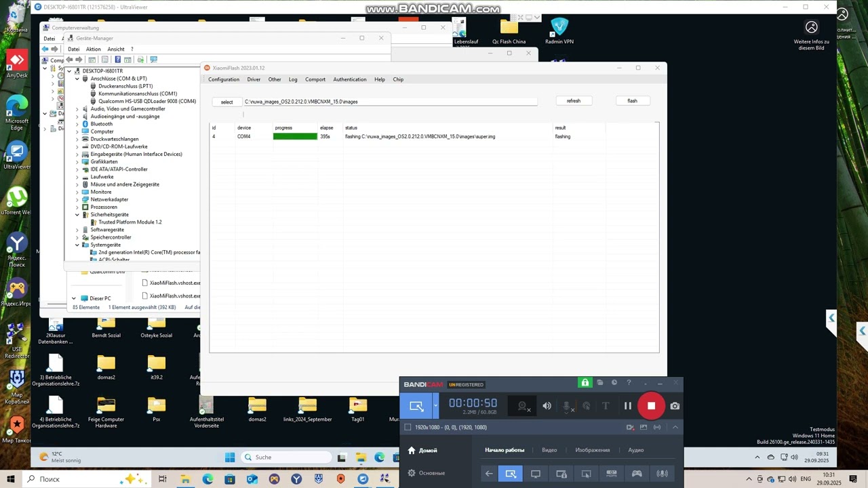Collapse Anschlüsse (COM & LPT) in Geräte-Manager
Image resolution: width=868 pixels, height=488 pixels.
[x=77, y=79]
